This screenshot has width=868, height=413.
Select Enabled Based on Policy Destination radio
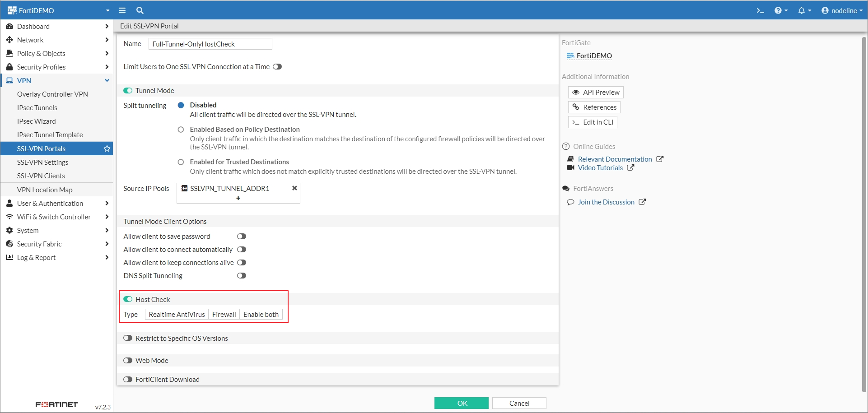[x=181, y=130]
